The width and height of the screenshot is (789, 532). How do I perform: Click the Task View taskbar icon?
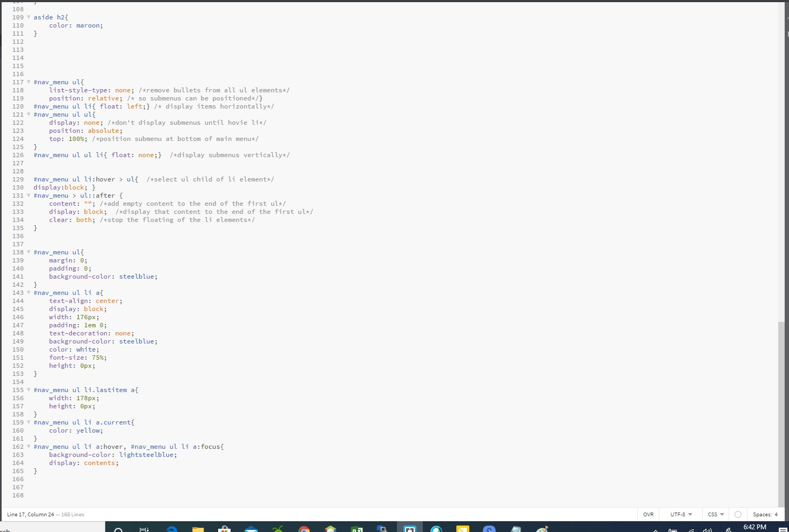[144, 529]
